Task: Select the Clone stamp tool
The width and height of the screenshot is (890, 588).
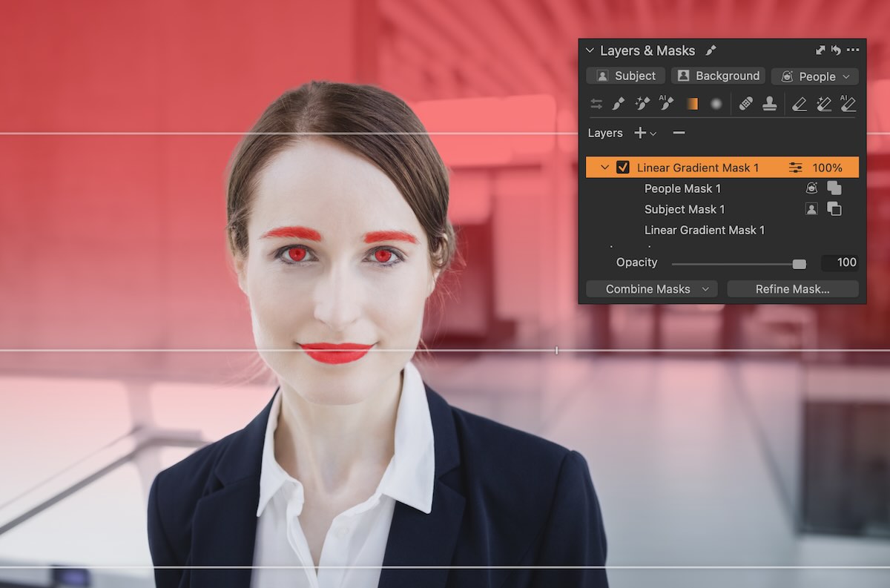Action: coord(770,104)
